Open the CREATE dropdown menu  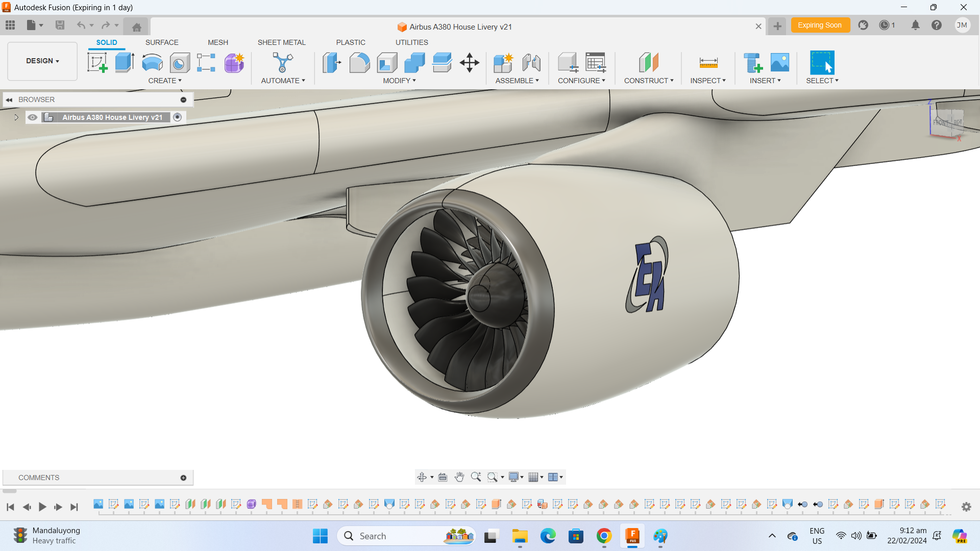pyautogui.click(x=165, y=80)
